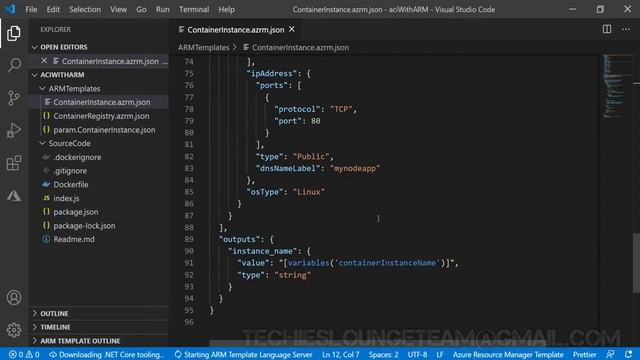640x360 pixels.
Task: Click line number 75 in gutter
Action: coord(189,73)
